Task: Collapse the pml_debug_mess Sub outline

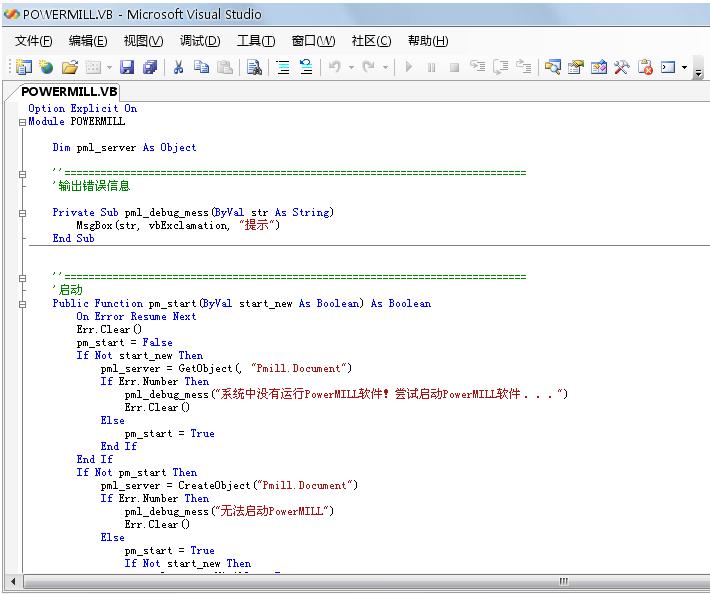Action: click(22, 213)
